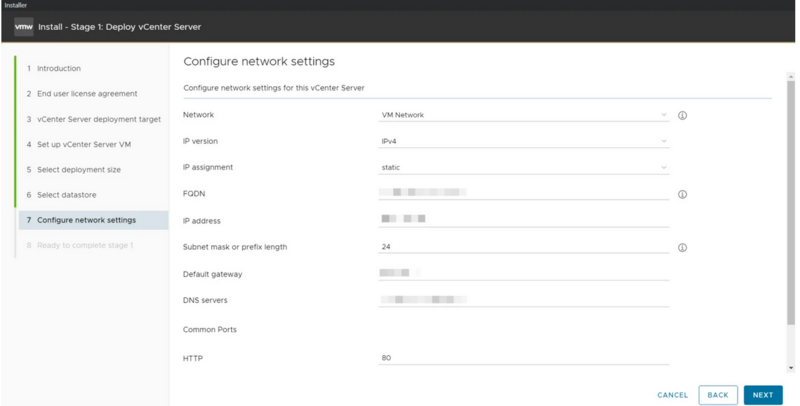Click into the FQDN input field
Image resolution: width=800 pixels, height=406 pixels.
coord(523,193)
